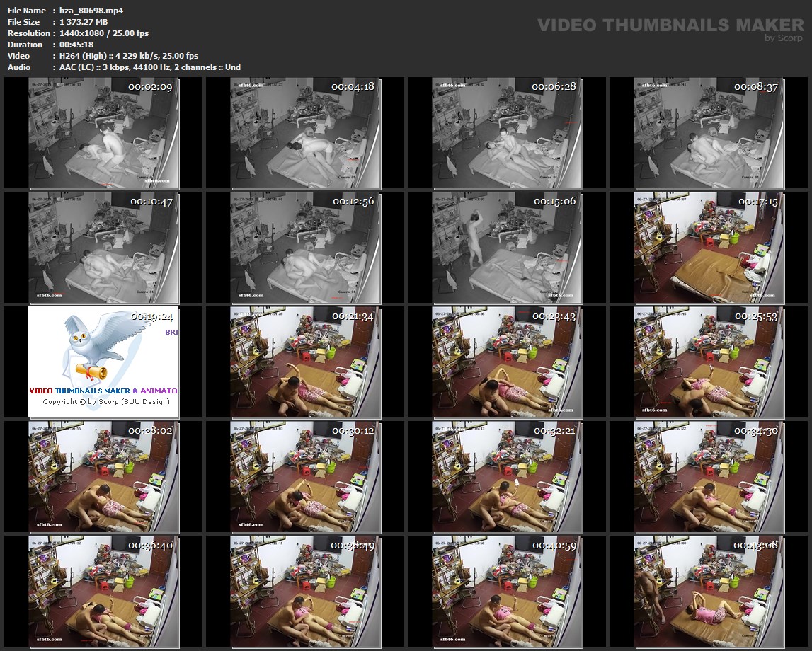The image size is (812, 651).
Task: Click the Video codec H264 info line
Action: click(125, 56)
